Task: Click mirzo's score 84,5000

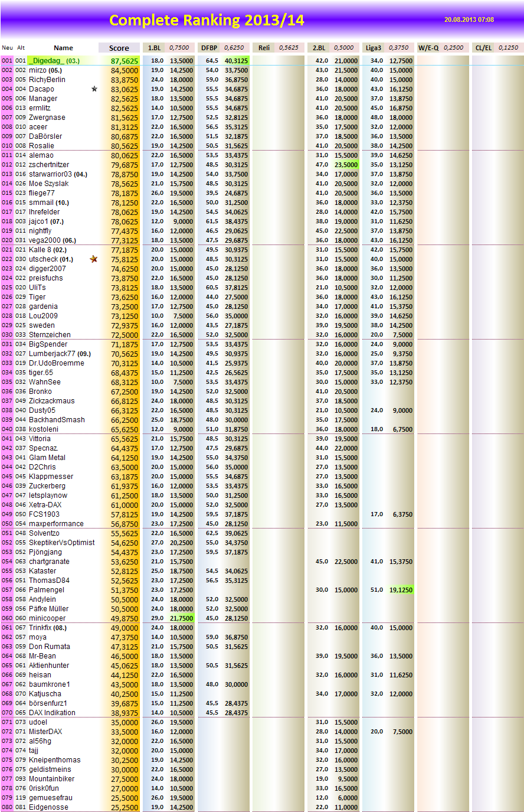Action: [x=125, y=70]
